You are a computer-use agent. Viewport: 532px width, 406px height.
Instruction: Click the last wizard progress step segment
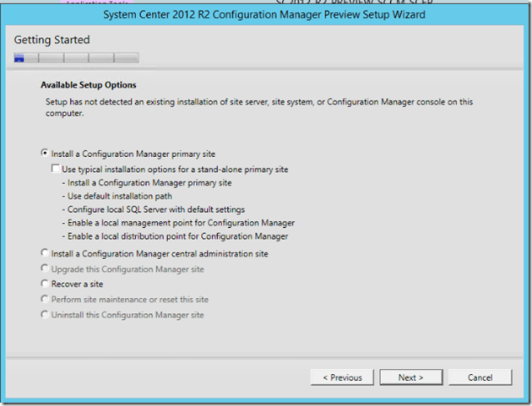127,58
